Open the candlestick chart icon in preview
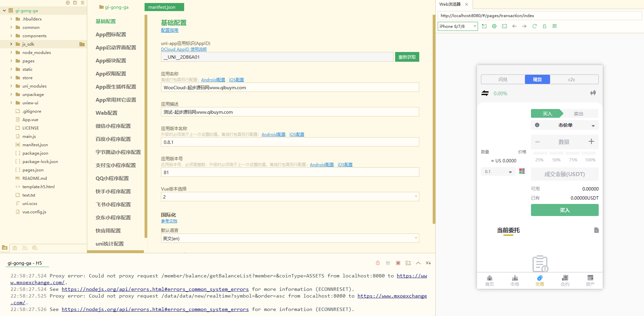 (x=593, y=93)
